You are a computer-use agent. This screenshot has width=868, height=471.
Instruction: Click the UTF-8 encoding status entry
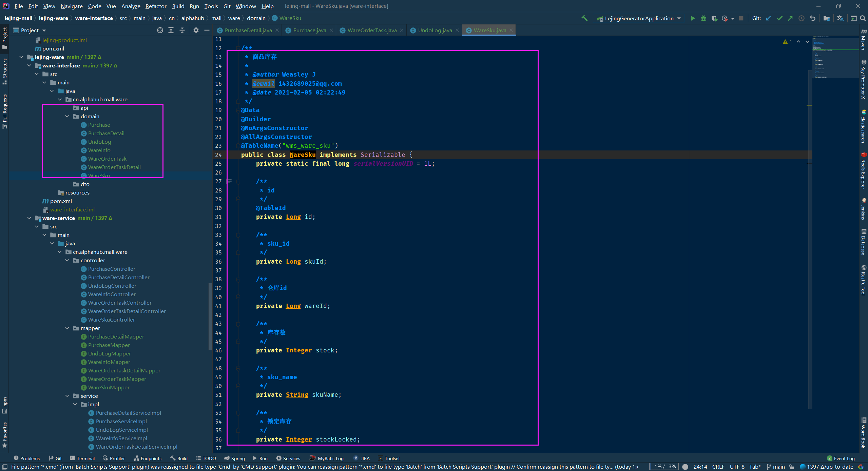[737, 467]
